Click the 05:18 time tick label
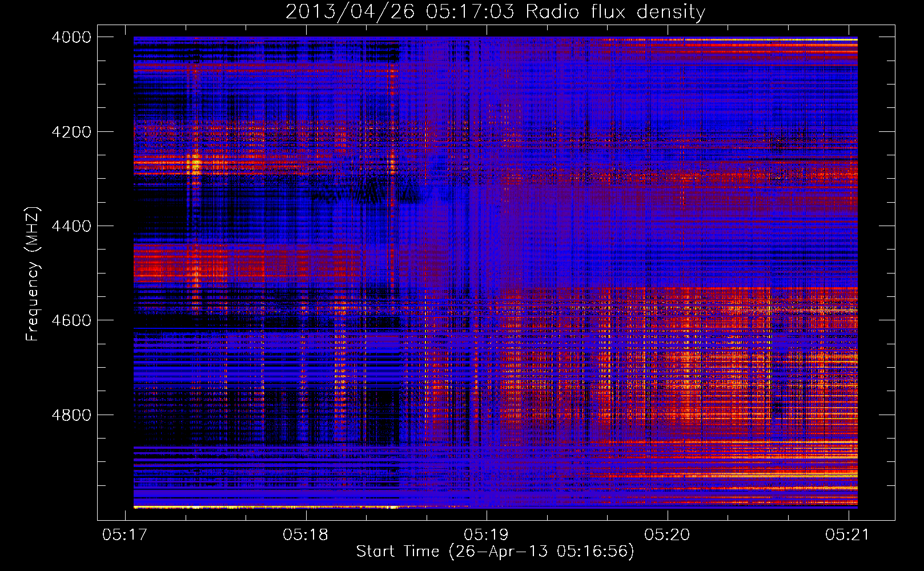Image resolution: width=924 pixels, height=571 pixels. point(306,534)
